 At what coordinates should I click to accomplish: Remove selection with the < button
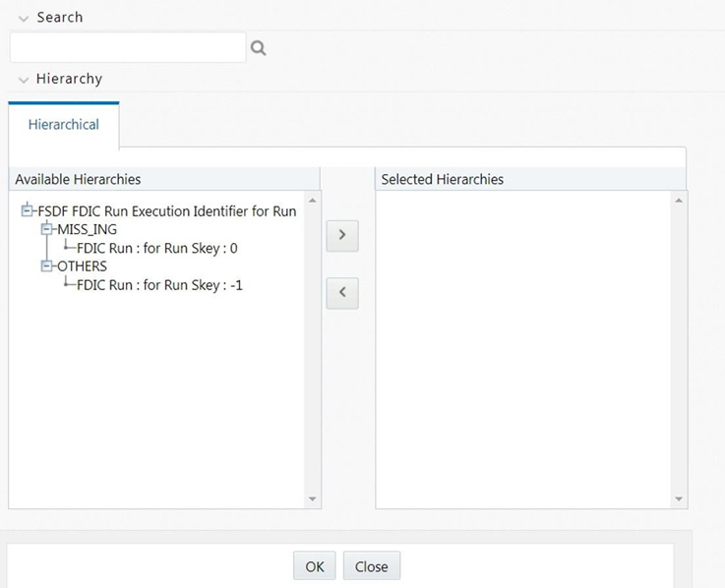pos(342,293)
